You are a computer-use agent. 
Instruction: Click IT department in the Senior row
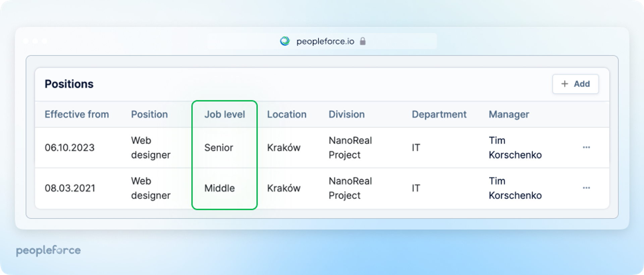point(416,148)
